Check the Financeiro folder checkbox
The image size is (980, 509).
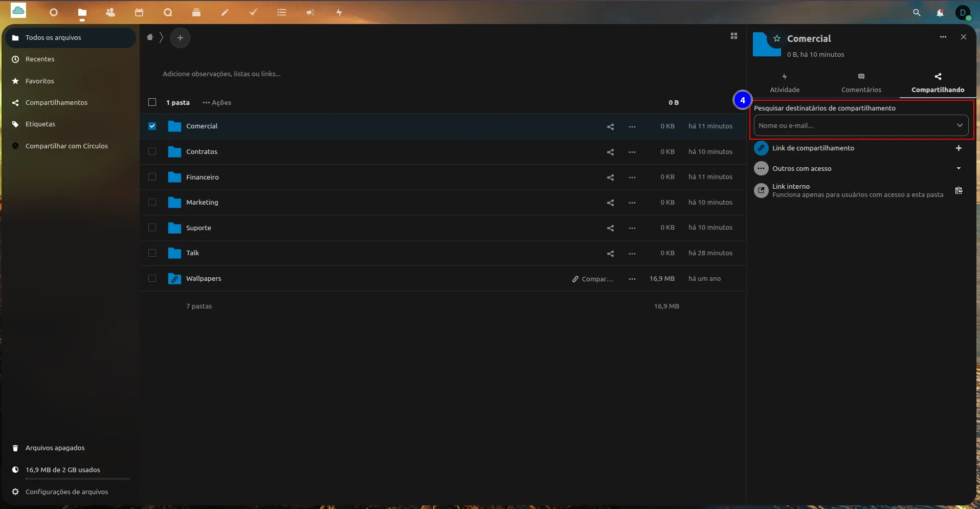152,177
